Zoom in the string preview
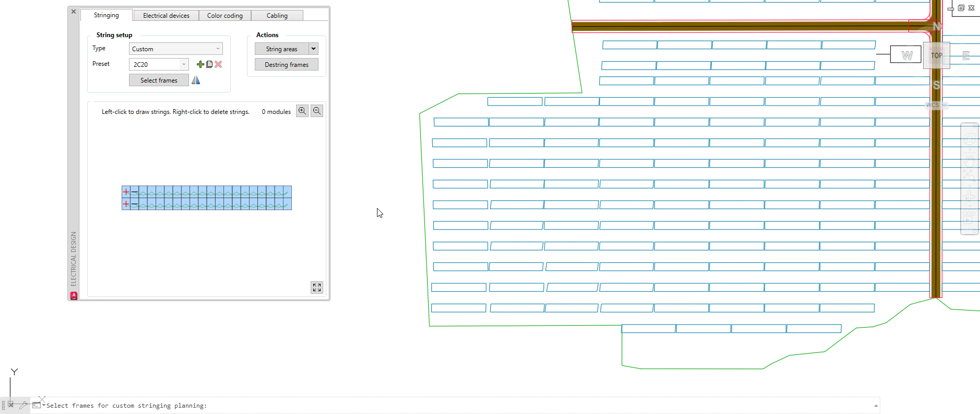Screen dimensions: 980x414 pos(302,111)
